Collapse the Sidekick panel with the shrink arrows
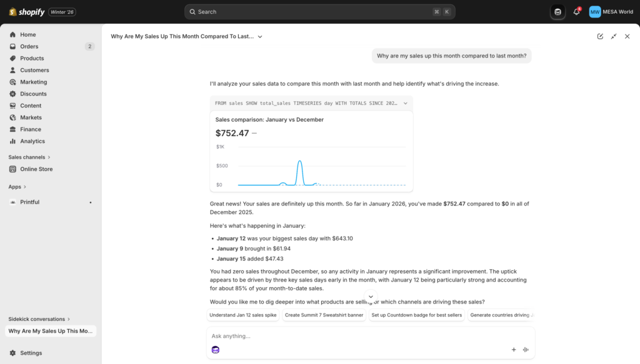This screenshot has width=640, height=364. coord(614,36)
